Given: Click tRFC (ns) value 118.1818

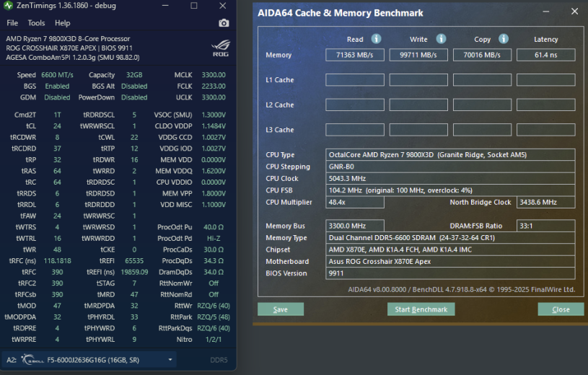Looking at the screenshot, I should 57,260.
